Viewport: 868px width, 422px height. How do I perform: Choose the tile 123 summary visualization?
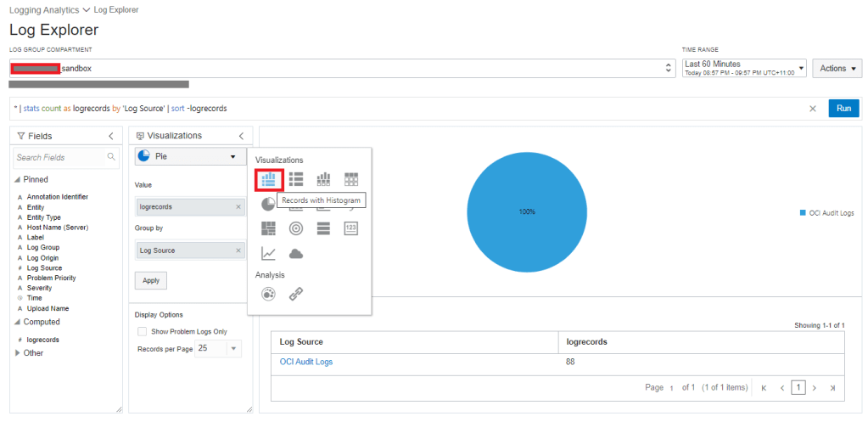coord(351,228)
